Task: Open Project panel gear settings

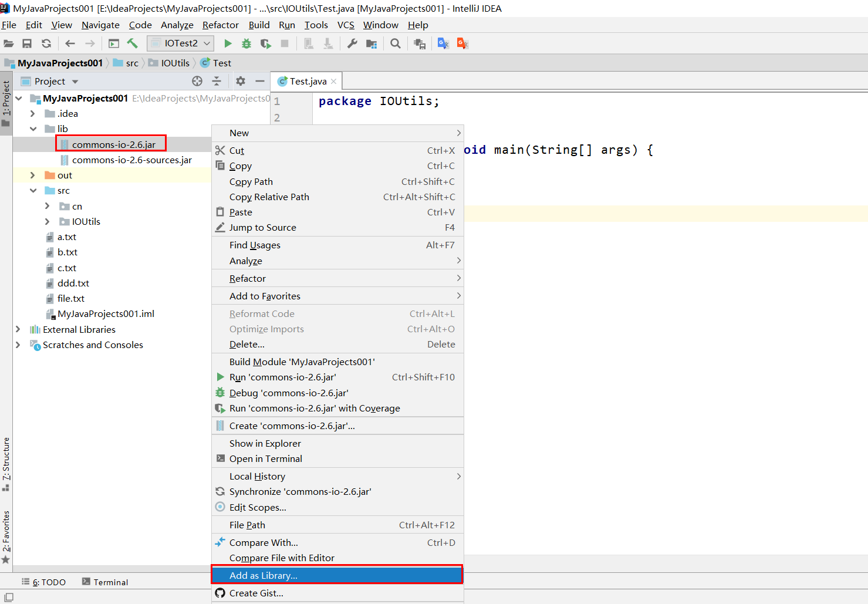Action: pyautogui.click(x=241, y=81)
